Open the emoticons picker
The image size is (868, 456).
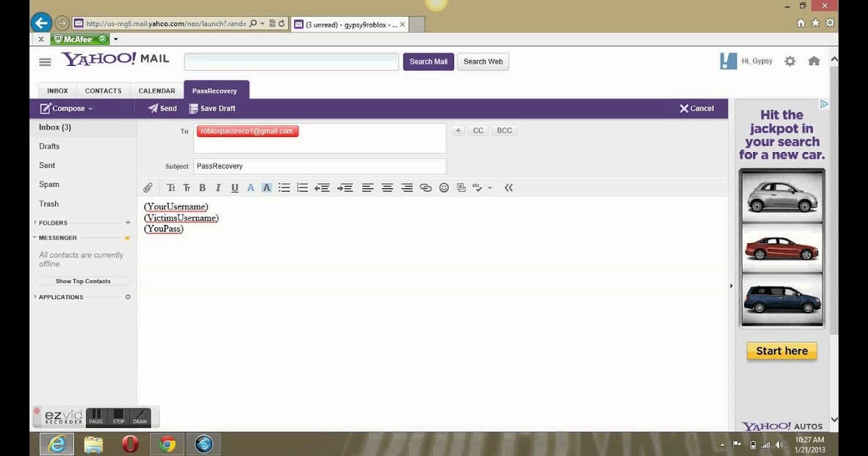click(x=444, y=188)
